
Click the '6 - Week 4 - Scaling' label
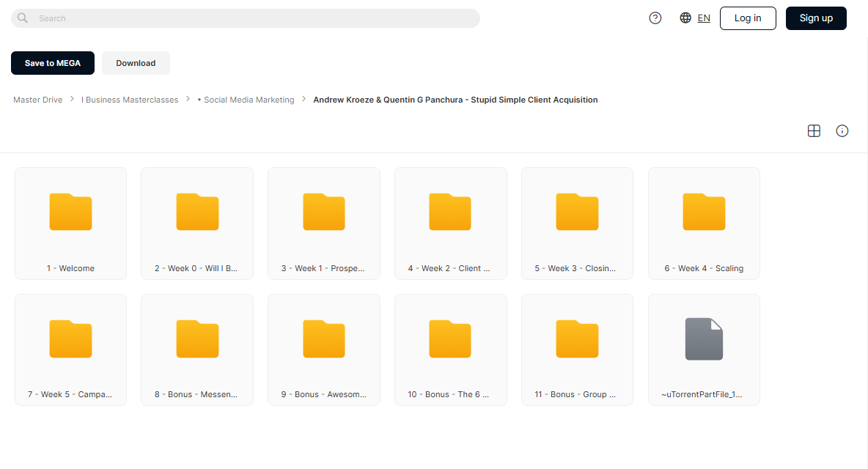tap(704, 268)
